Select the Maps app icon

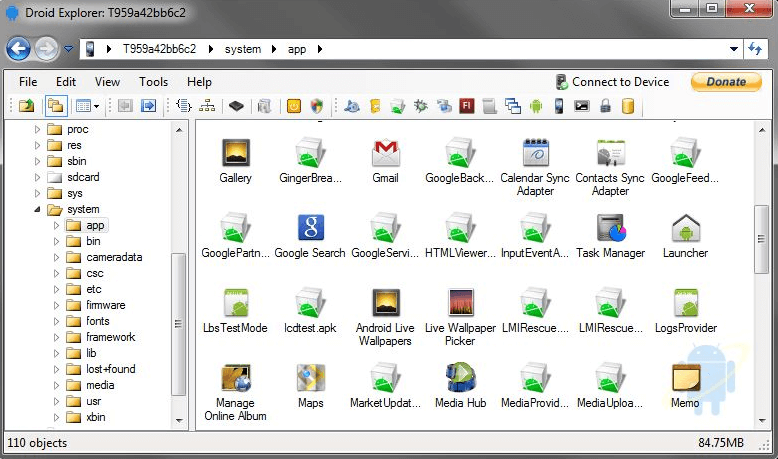310,379
